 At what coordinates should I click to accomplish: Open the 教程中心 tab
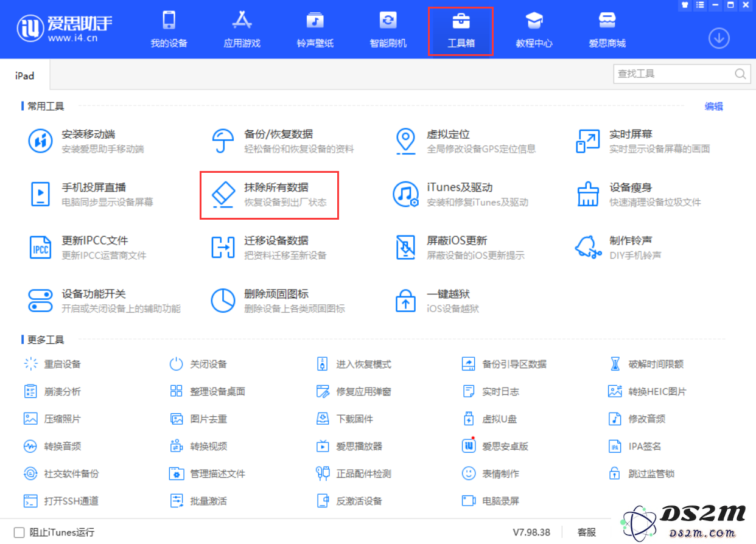(534, 29)
